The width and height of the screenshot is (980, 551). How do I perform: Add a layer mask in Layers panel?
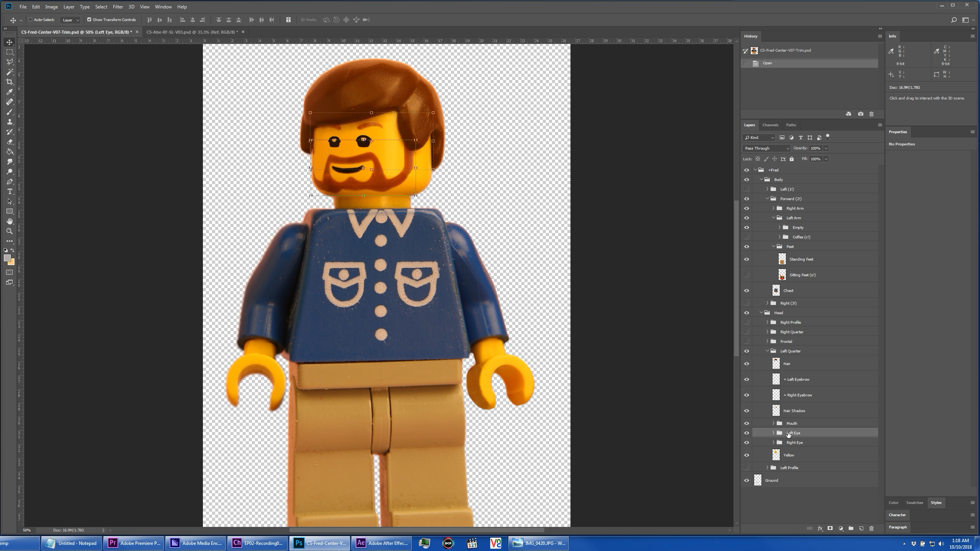830,528
